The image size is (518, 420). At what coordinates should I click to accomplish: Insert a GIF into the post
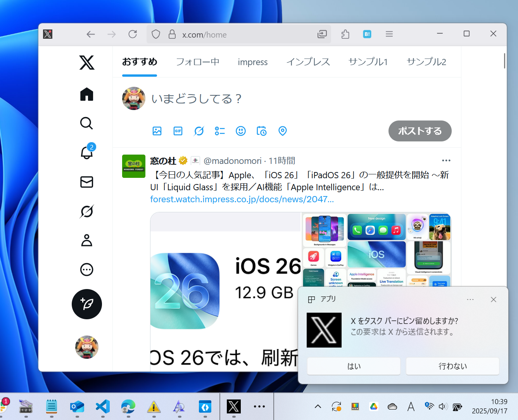click(178, 131)
